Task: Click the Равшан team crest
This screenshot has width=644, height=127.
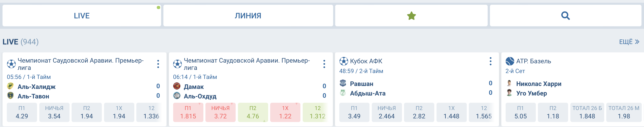Action: [x=343, y=83]
